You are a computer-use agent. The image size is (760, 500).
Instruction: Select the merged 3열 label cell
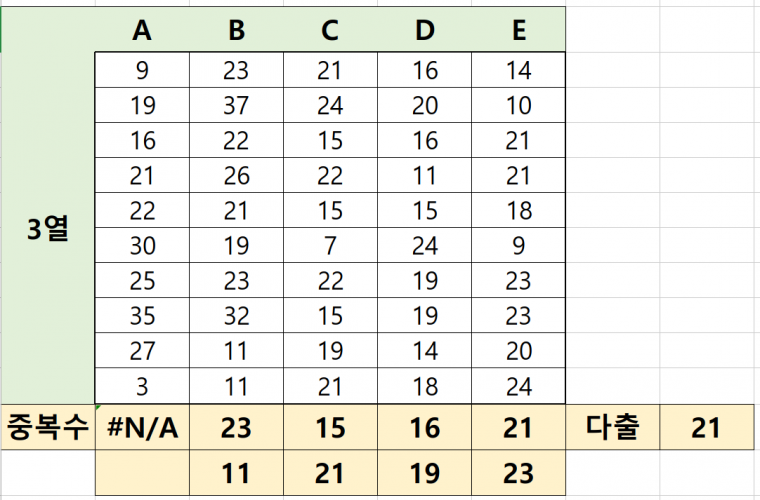47,228
